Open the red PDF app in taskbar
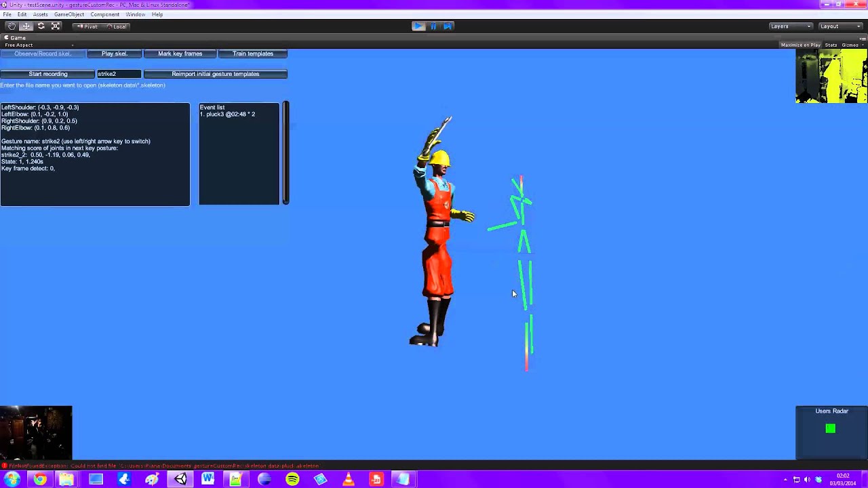868x488 pixels. point(376,480)
